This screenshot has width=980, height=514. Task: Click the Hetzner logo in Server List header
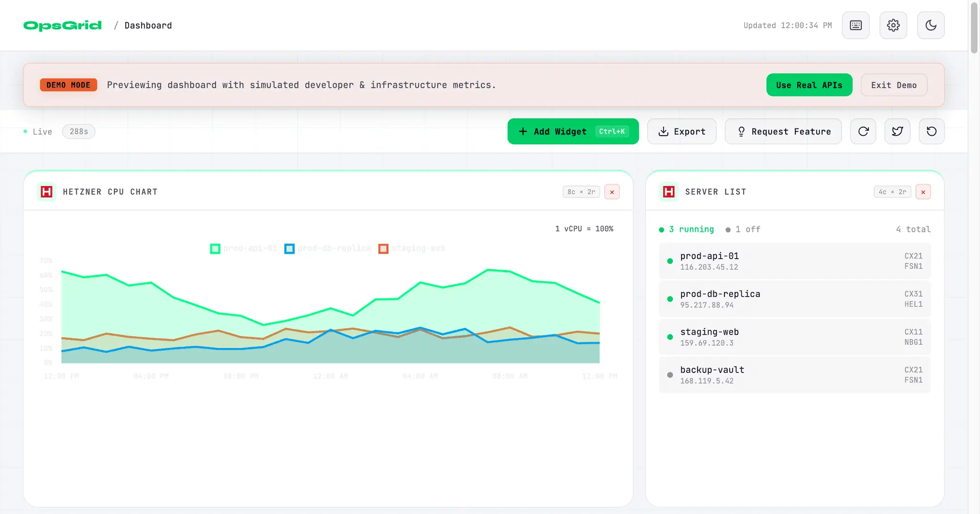coord(669,192)
